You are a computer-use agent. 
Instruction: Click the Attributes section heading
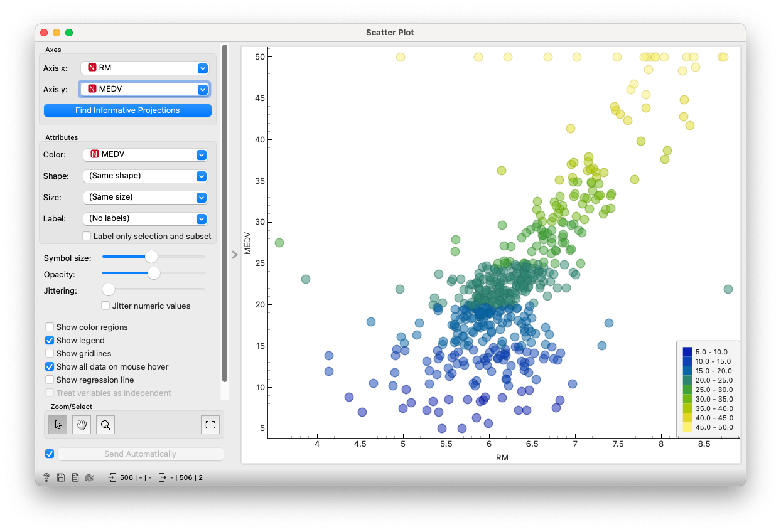[62, 137]
